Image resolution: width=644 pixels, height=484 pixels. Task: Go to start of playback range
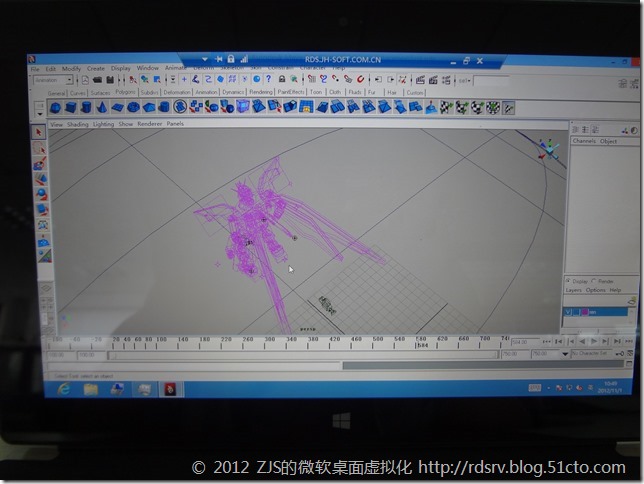point(546,341)
